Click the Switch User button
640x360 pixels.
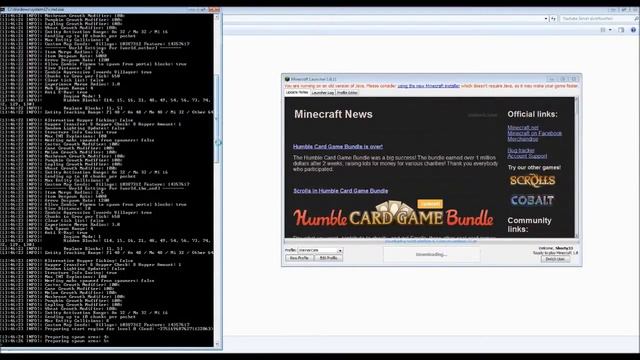[555, 259]
